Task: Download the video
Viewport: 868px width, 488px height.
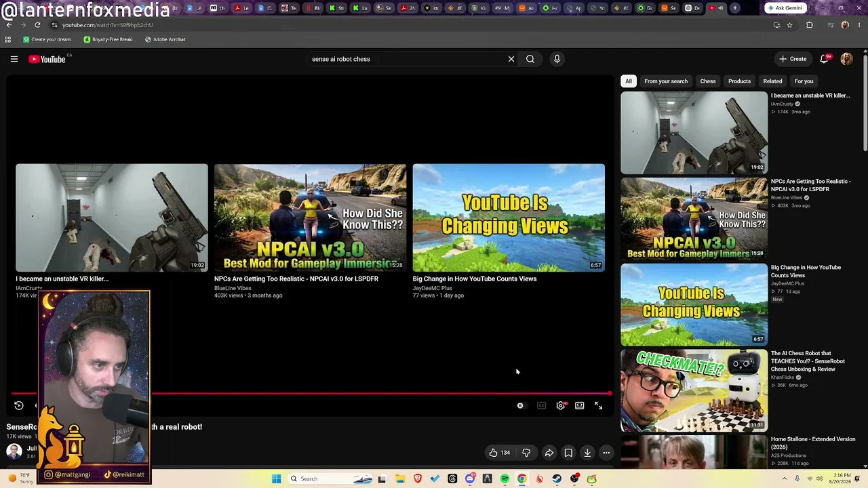Action: [x=587, y=453]
